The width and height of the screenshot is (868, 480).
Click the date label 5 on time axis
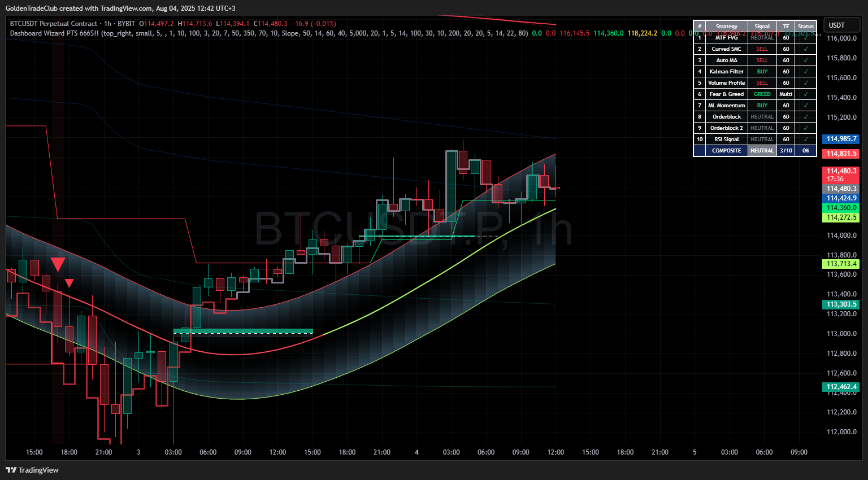coord(695,452)
